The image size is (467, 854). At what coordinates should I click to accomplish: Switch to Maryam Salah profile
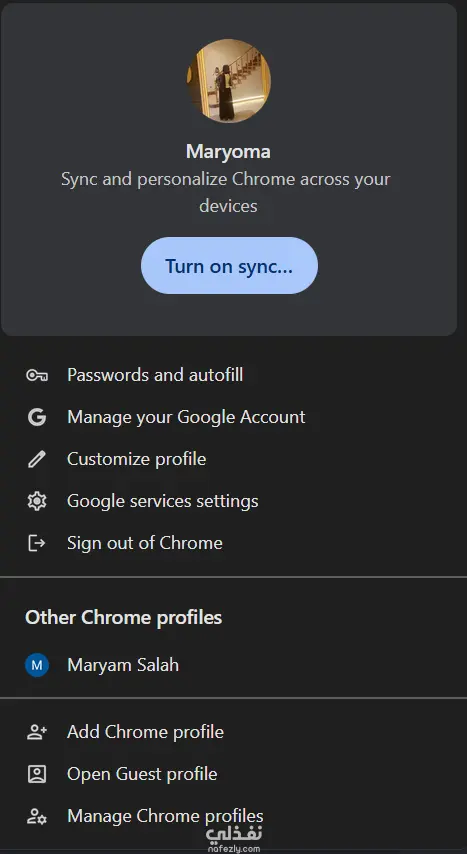pyautogui.click(x=233, y=665)
